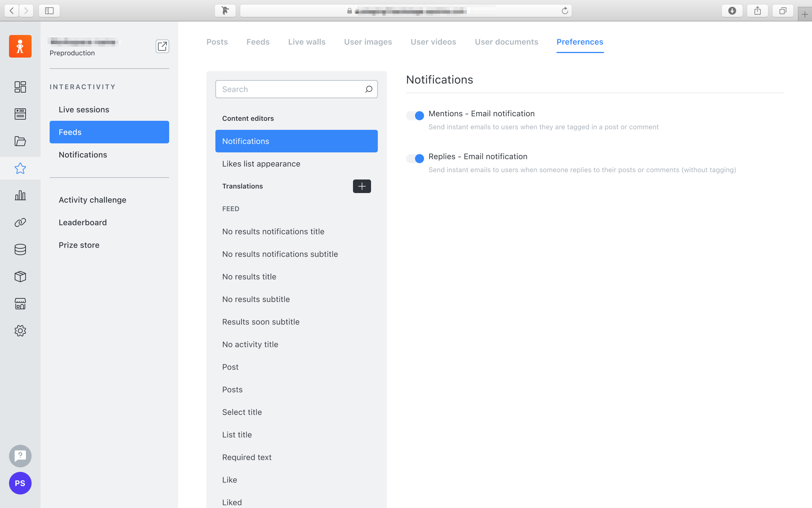Click the orange app logo icon

pos(20,46)
